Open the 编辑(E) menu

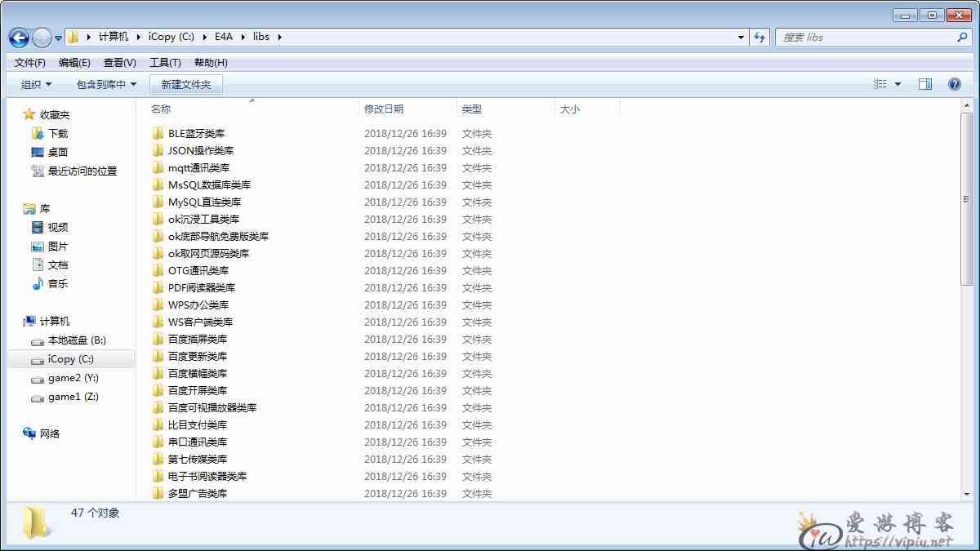(x=74, y=63)
